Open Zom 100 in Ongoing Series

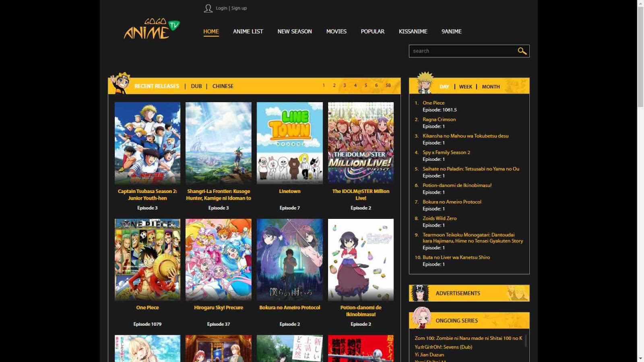point(469,338)
